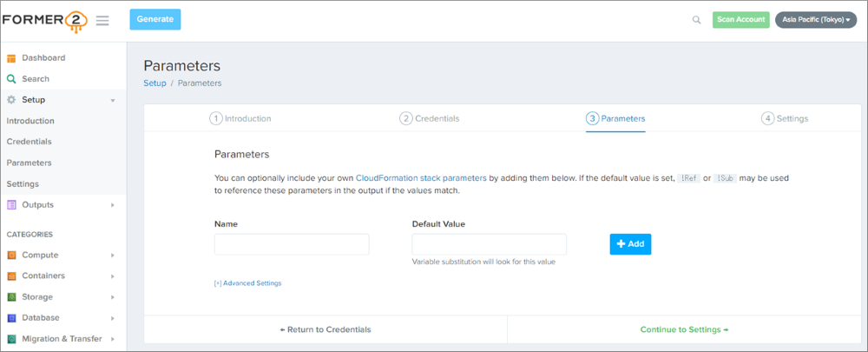Click the Default Value input field

point(489,244)
